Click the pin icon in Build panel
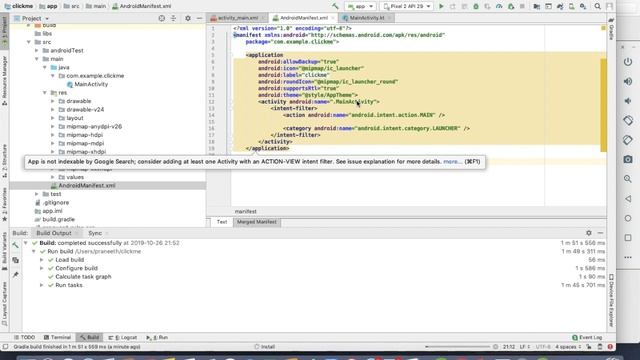 [16, 275]
